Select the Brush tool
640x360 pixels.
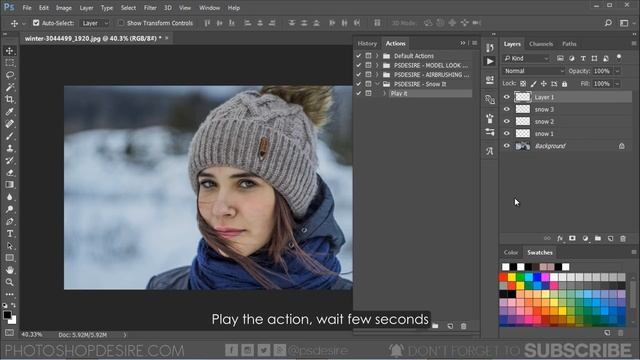click(9, 136)
